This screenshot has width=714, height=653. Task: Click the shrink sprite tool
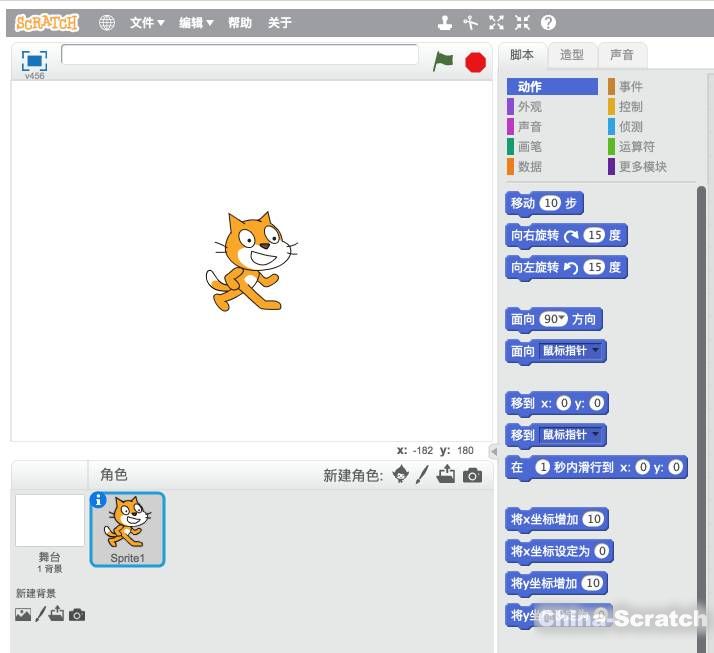tap(522, 23)
